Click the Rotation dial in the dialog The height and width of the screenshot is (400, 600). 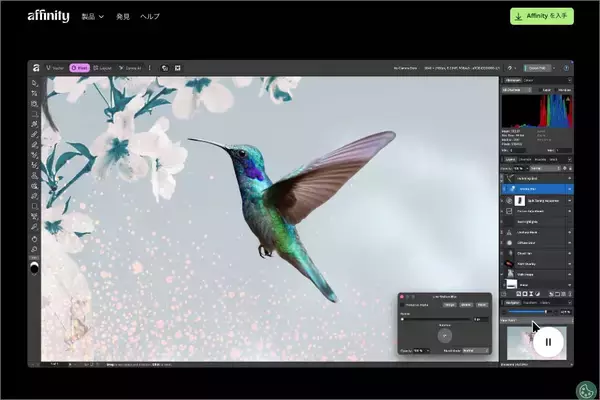445,336
